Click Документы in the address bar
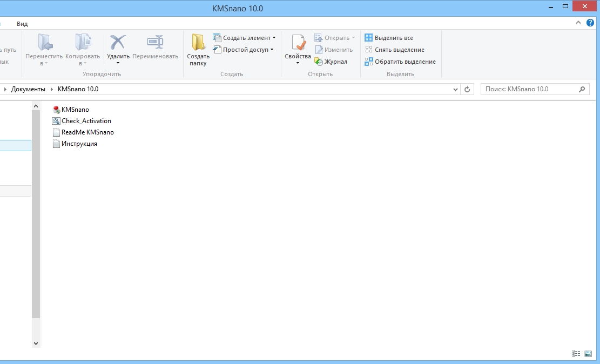600x364 pixels. click(28, 89)
